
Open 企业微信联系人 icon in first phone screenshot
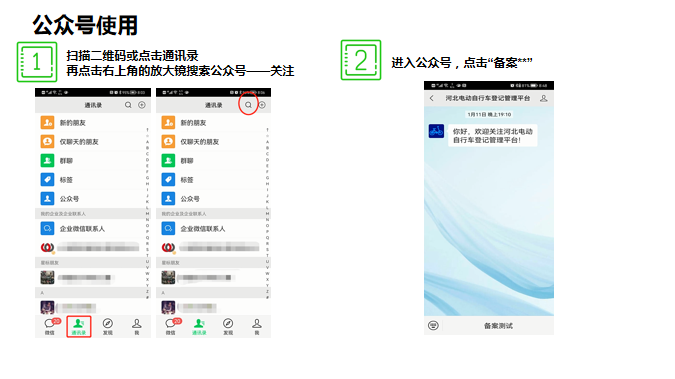point(47,228)
